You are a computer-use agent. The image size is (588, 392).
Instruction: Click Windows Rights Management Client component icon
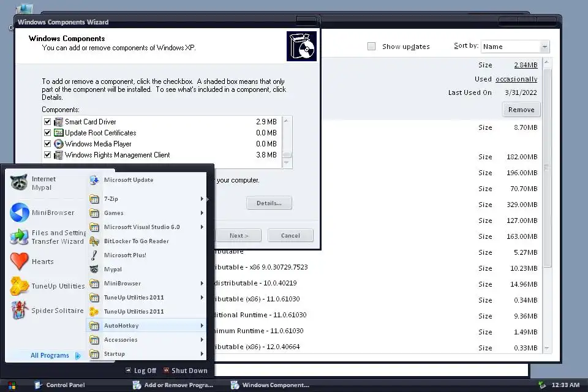59,155
